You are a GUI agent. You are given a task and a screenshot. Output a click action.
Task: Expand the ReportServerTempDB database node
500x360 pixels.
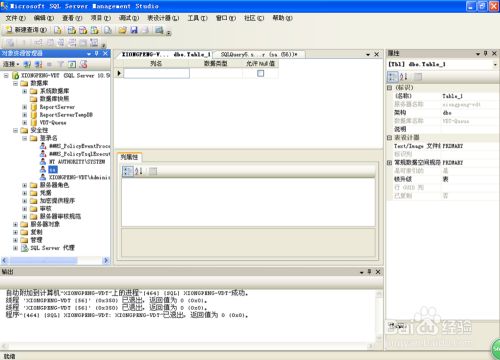[25, 115]
